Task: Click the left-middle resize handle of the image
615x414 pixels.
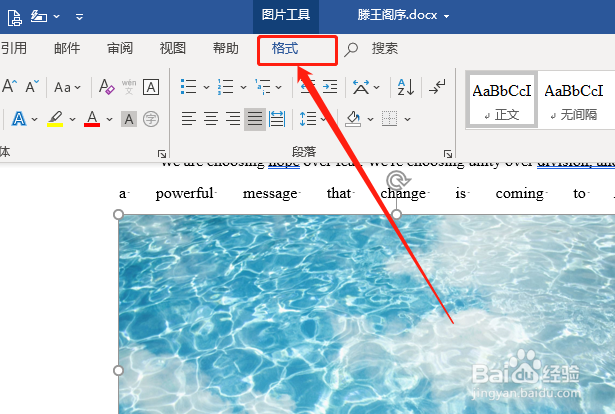Action: pyautogui.click(x=118, y=370)
